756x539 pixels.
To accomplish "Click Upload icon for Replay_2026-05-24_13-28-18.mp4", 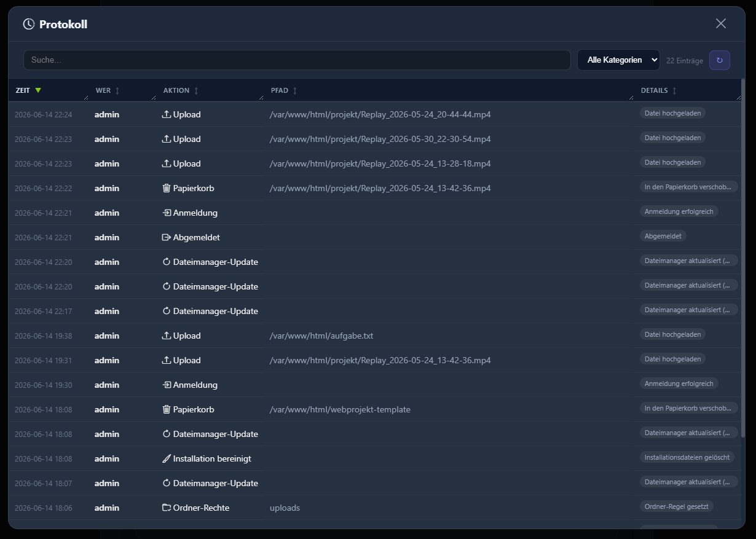I will click(x=166, y=163).
